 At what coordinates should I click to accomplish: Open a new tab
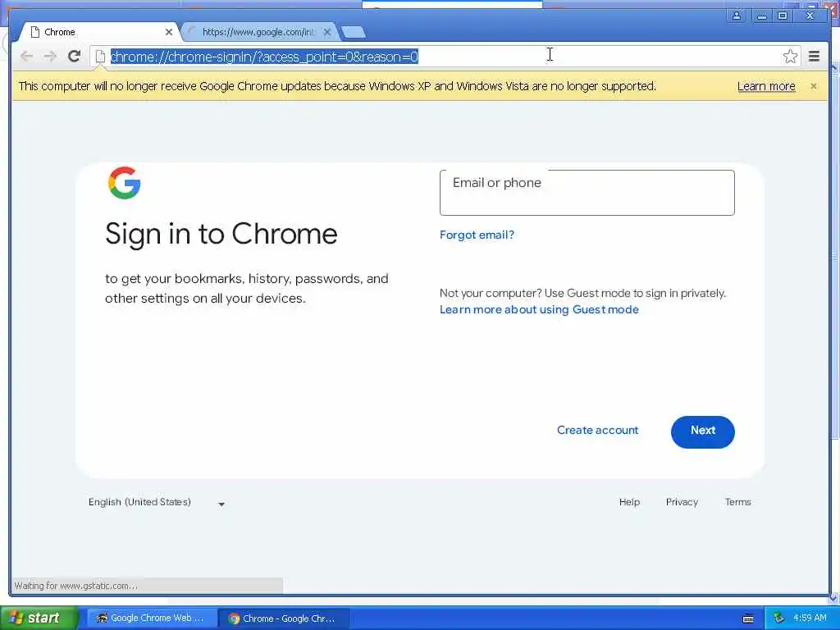click(354, 32)
